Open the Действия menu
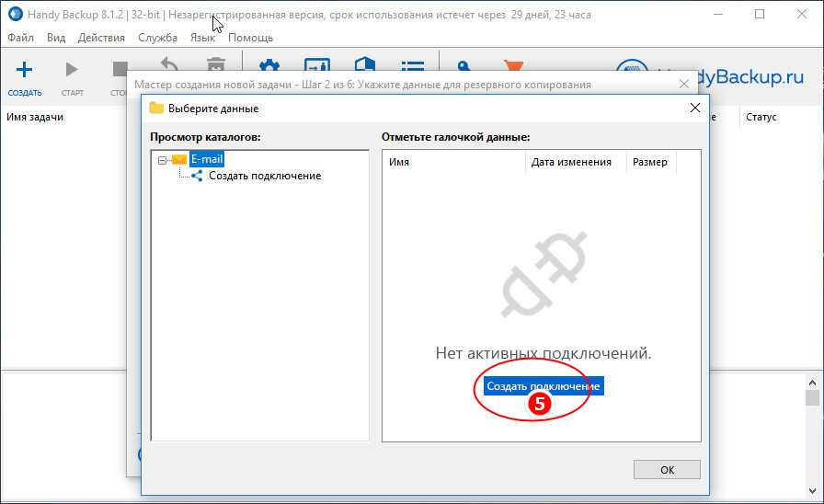Screen dimensions: 824x504 coord(101,38)
